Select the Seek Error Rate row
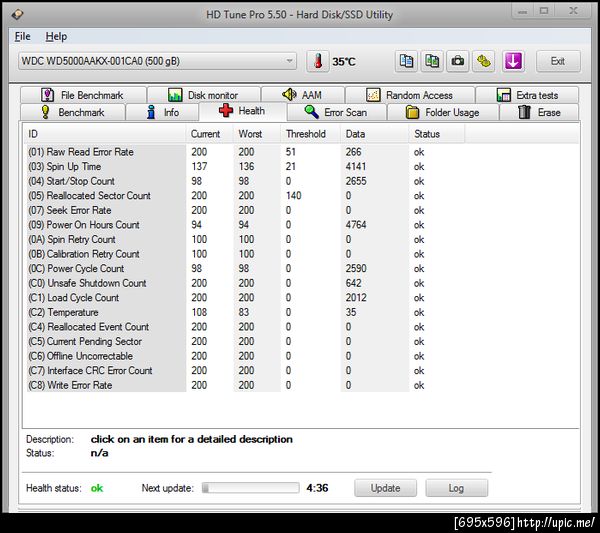This screenshot has height=533, width=600. (x=245, y=210)
